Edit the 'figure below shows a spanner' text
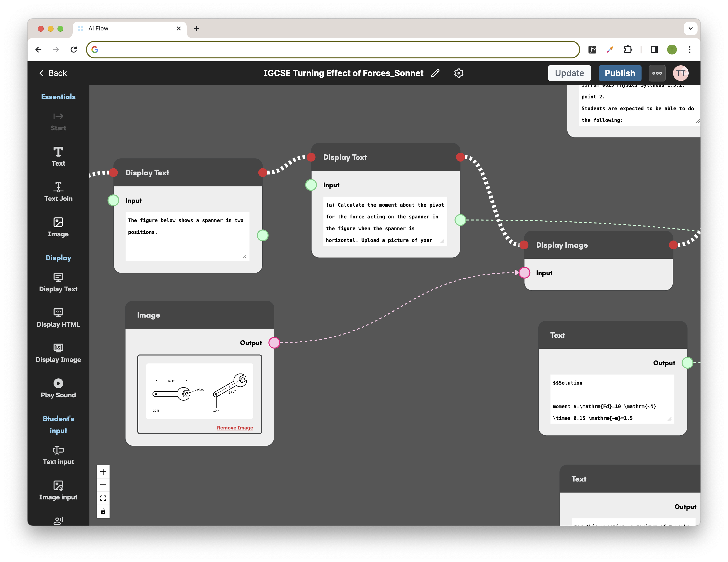 tap(187, 237)
